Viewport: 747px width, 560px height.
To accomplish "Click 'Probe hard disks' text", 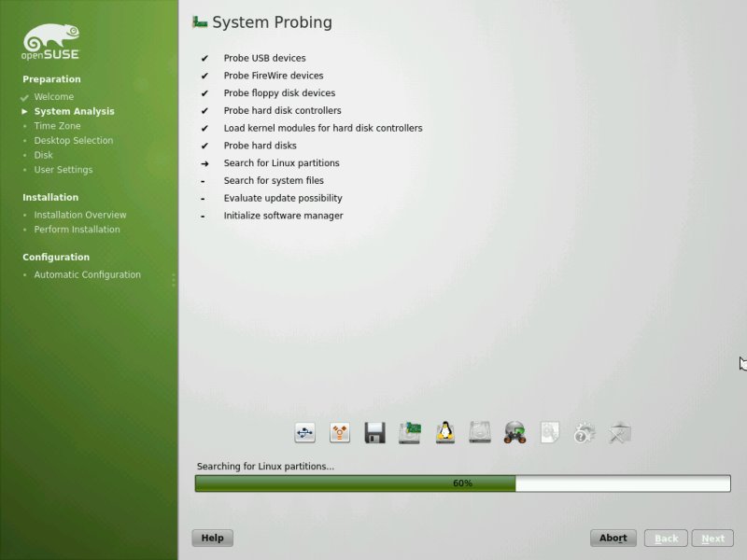I will tap(261, 146).
